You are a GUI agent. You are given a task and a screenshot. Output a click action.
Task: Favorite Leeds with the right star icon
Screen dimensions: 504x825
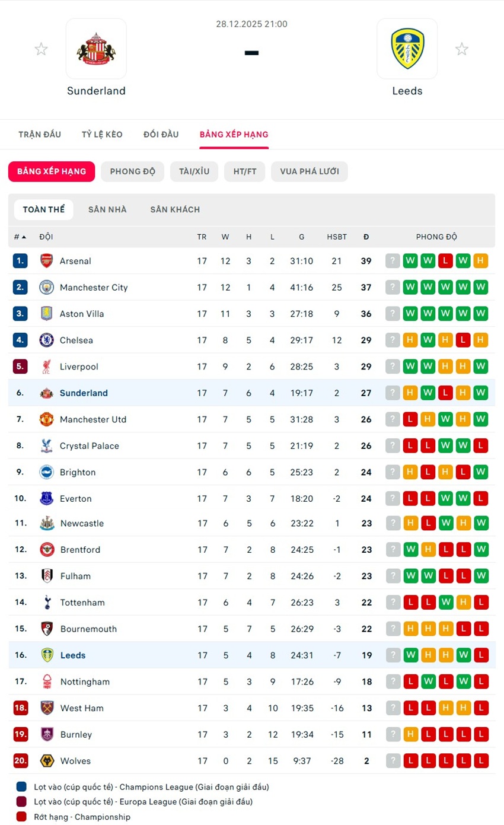point(462,49)
